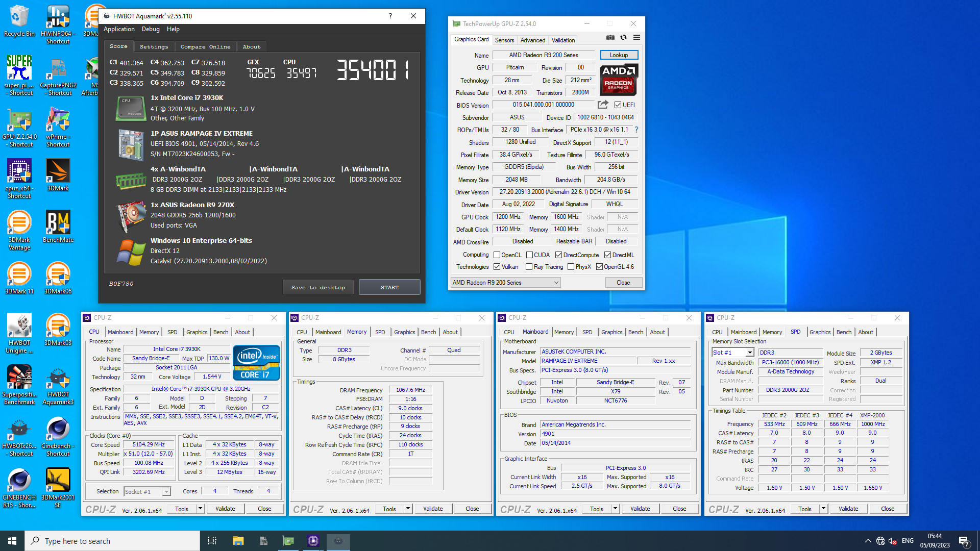The width and height of the screenshot is (980, 551).
Task: Open the cpuz_x64 shortcut icon
Action: tap(19, 178)
